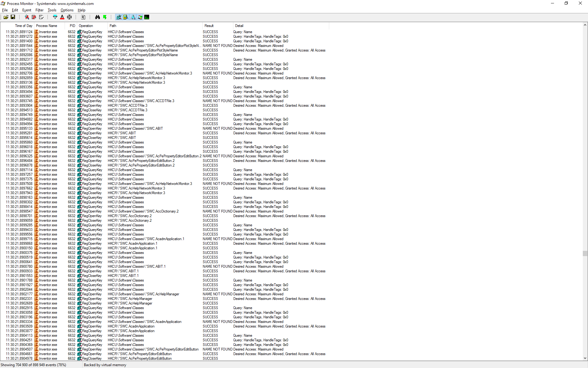Screen dimensions: 588x368
Task: Select row with time 11:30:21,8904507
Action: [x=165, y=349]
